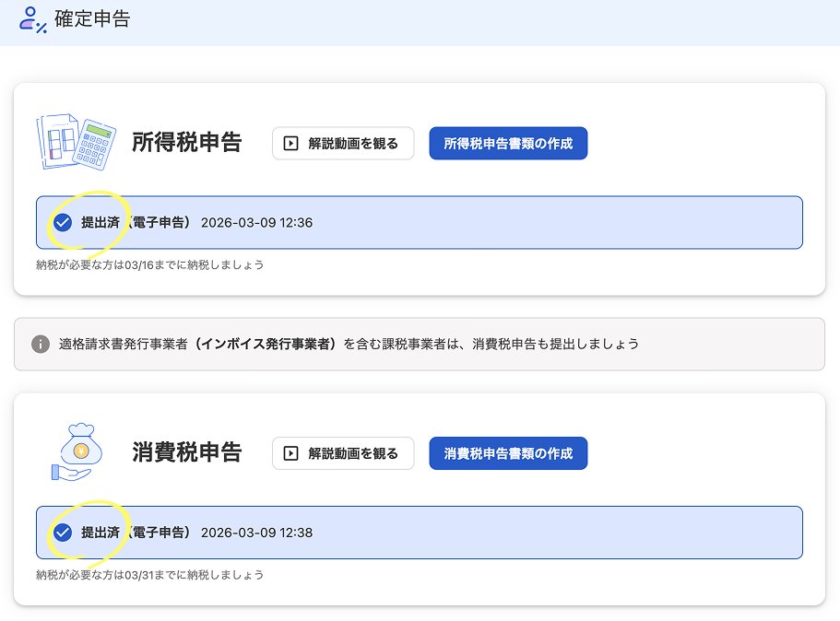The image size is (840, 621).
Task: Click the timestamp 2026-03-09 12:38
Action: pos(256,533)
